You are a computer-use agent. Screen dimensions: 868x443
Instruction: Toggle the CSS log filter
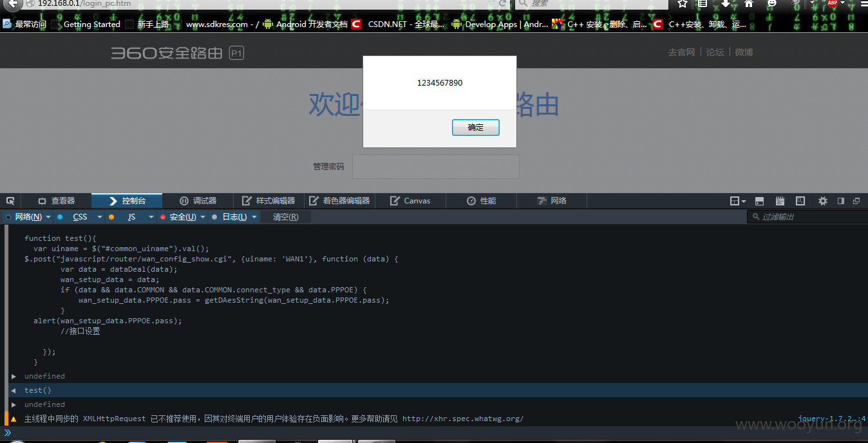(73, 217)
